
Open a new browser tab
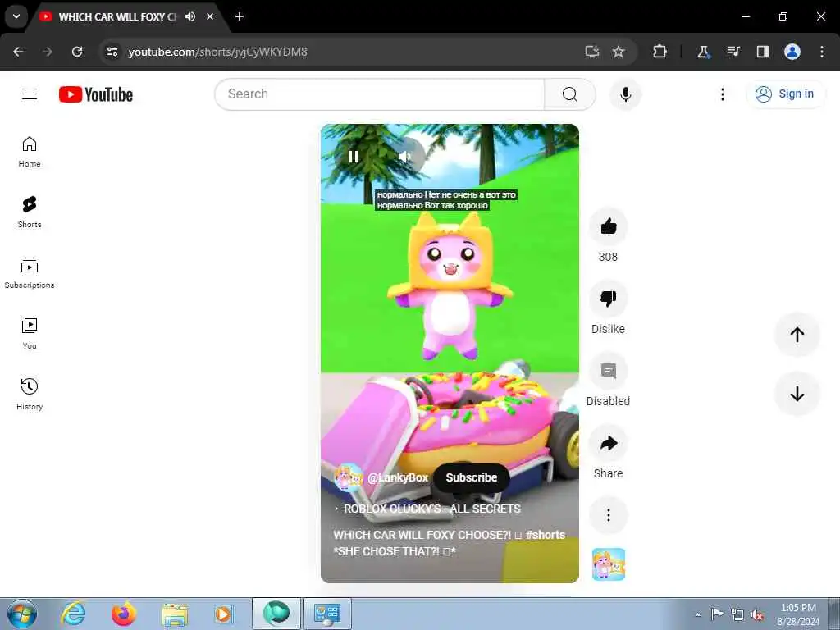(x=240, y=16)
